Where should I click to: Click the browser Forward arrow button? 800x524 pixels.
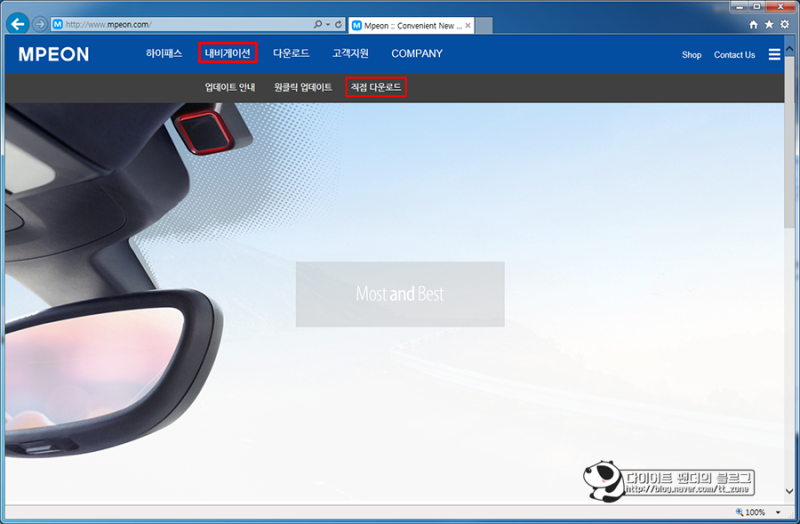pyautogui.click(x=39, y=24)
